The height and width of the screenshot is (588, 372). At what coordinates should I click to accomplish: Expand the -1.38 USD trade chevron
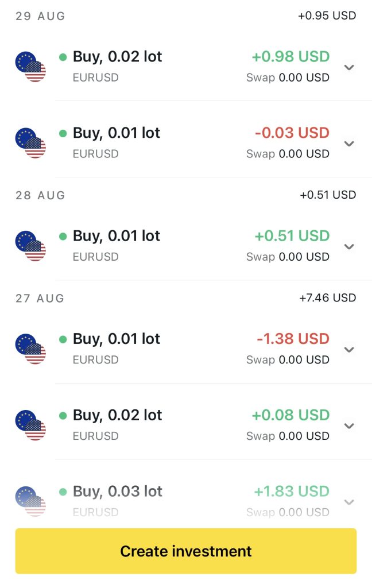point(349,349)
